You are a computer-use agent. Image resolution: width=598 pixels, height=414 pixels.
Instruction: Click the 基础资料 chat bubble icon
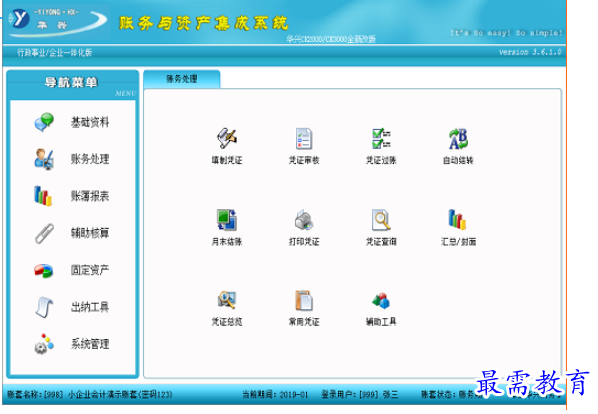pos(44,122)
